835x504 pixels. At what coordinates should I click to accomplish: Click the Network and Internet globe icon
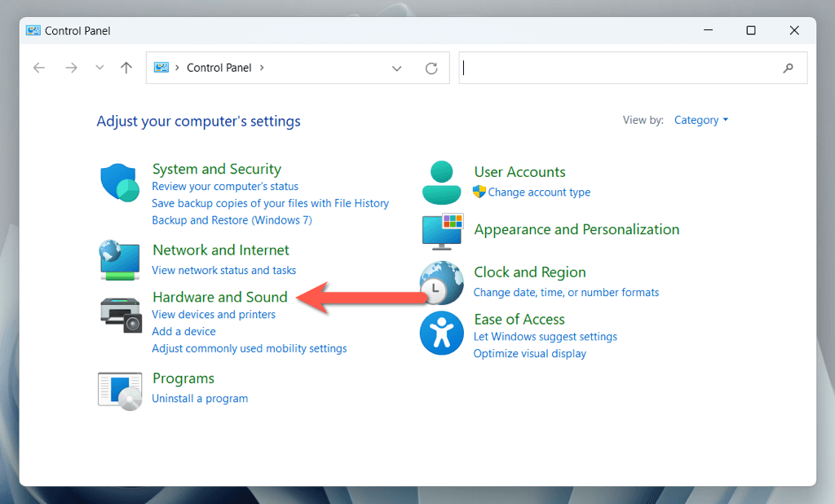pos(120,261)
